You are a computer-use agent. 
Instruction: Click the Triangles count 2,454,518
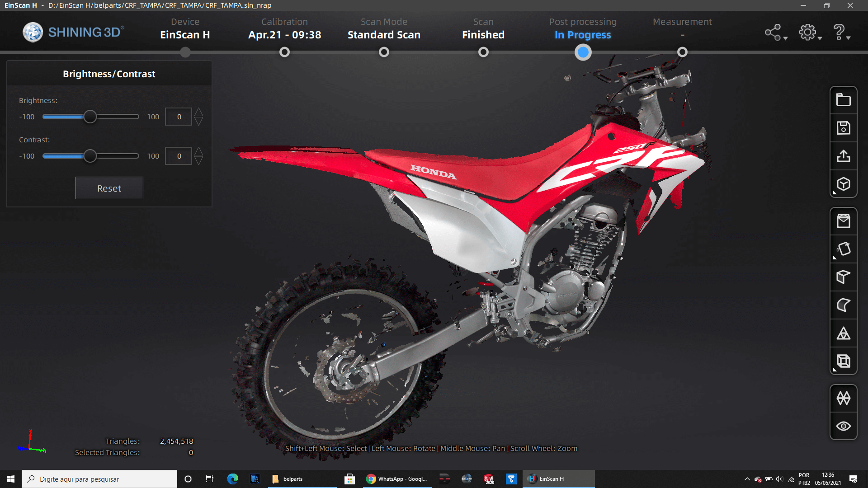(x=176, y=441)
